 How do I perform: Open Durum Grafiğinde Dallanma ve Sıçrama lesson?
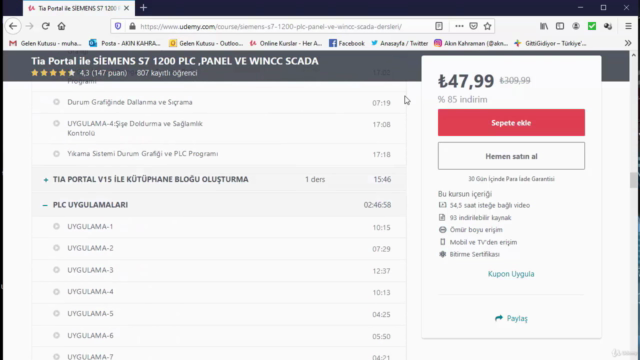(130, 102)
